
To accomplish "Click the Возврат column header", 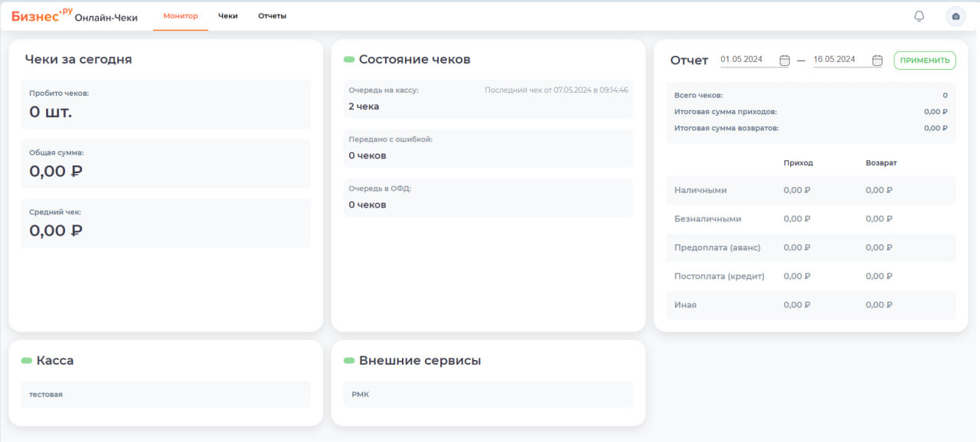I will tap(881, 163).
